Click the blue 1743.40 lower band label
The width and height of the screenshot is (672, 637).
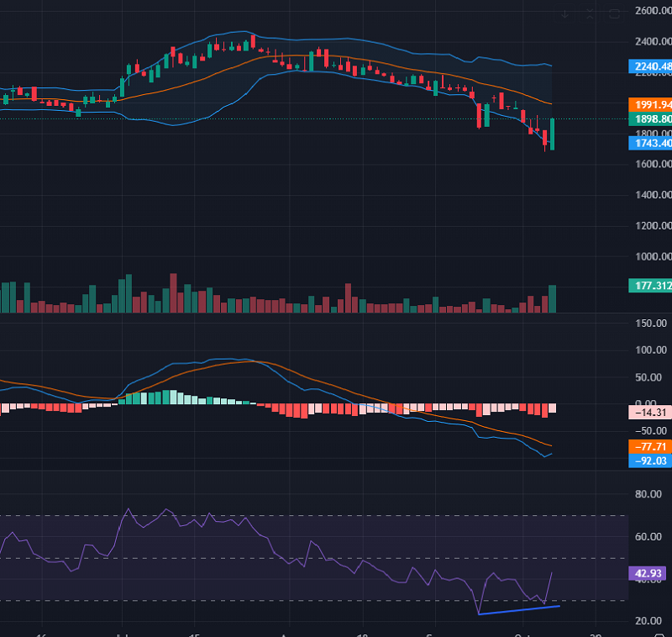tap(649, 143)
